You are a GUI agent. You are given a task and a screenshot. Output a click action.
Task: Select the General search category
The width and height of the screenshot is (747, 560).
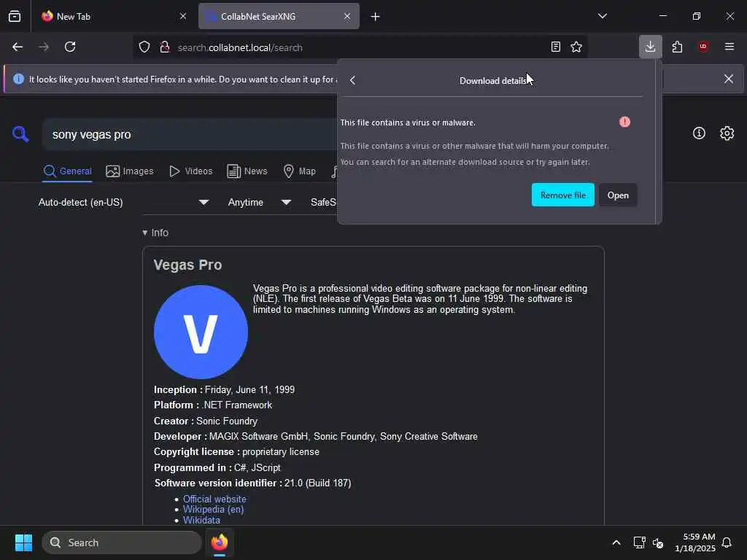pos(68,171)
